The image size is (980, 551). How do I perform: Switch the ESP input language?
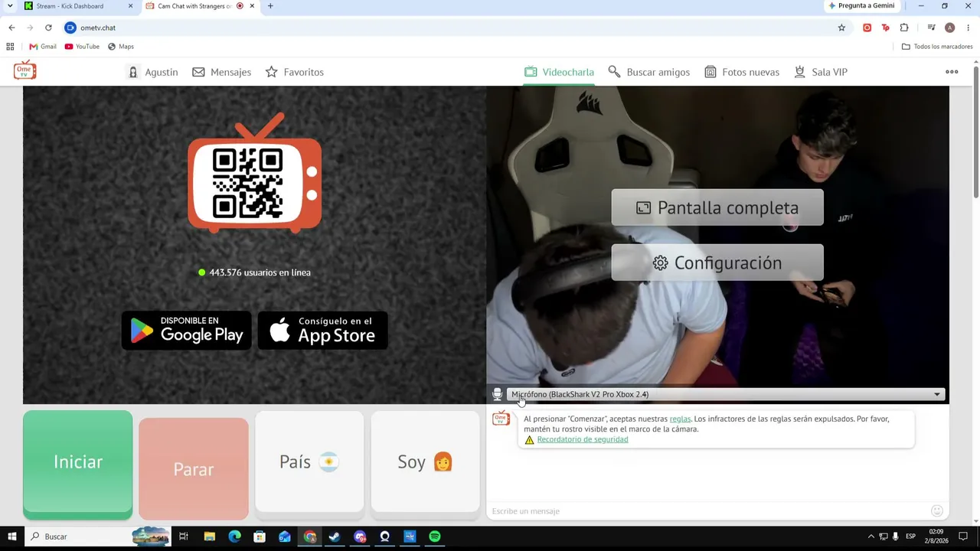click(911, 536)
